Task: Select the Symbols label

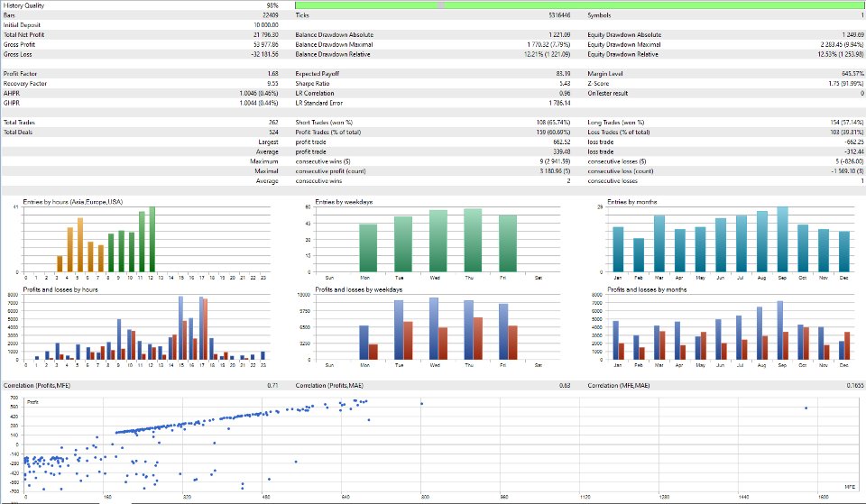Action: (x=599, y=15)
